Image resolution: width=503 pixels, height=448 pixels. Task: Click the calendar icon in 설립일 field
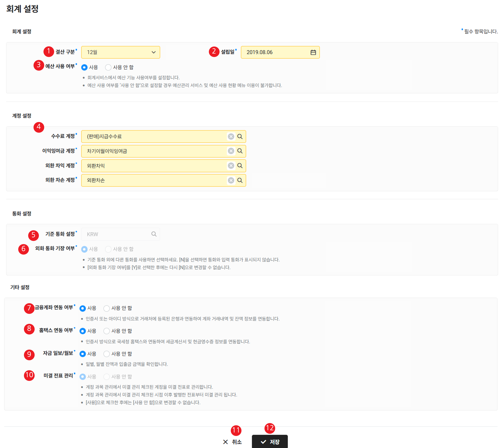coord(313,52)
